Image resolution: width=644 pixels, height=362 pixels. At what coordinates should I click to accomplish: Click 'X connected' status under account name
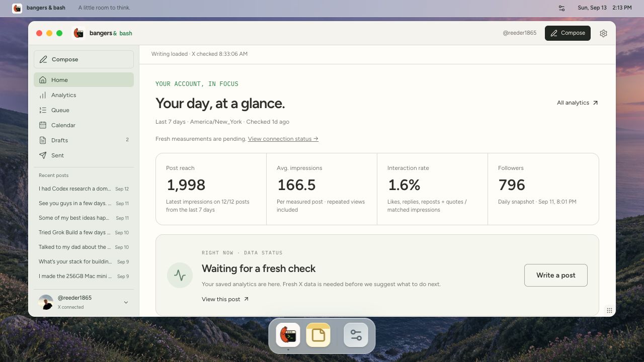[71, 307]
